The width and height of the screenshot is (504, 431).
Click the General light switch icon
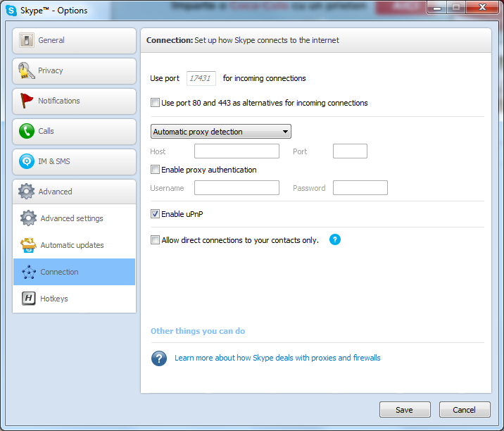coord(26,40)
